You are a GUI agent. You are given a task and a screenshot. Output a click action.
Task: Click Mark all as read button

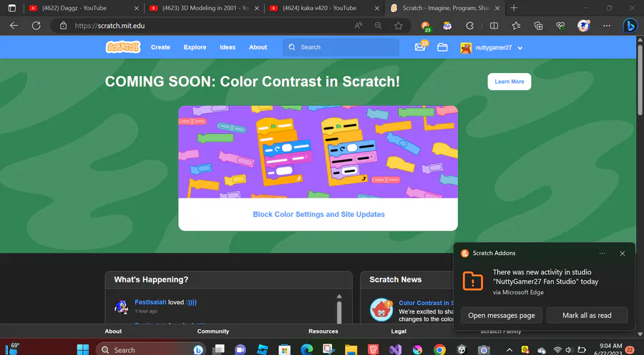coord(587,315)
